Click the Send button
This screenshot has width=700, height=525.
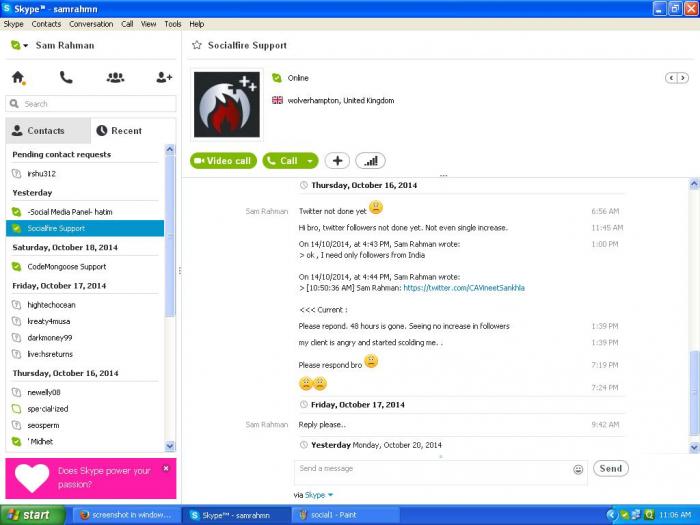[x=611, y=468]
